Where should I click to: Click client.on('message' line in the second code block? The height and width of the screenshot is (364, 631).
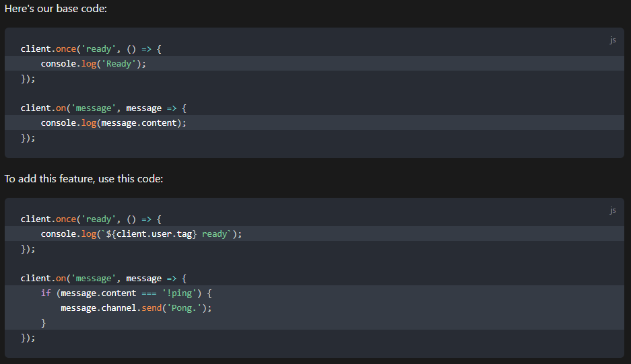104,278
